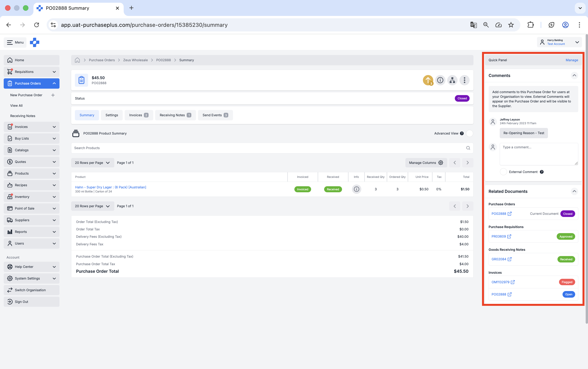Screen dimensions: 588x369
Task: Open the purchase order info circle icon
Action: pos(440,80)
